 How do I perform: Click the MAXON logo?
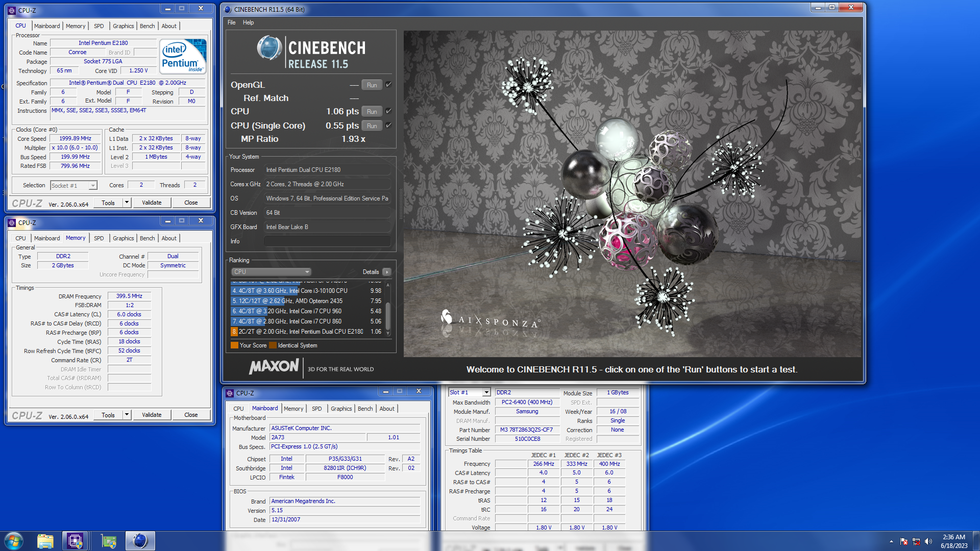point(274,366)
